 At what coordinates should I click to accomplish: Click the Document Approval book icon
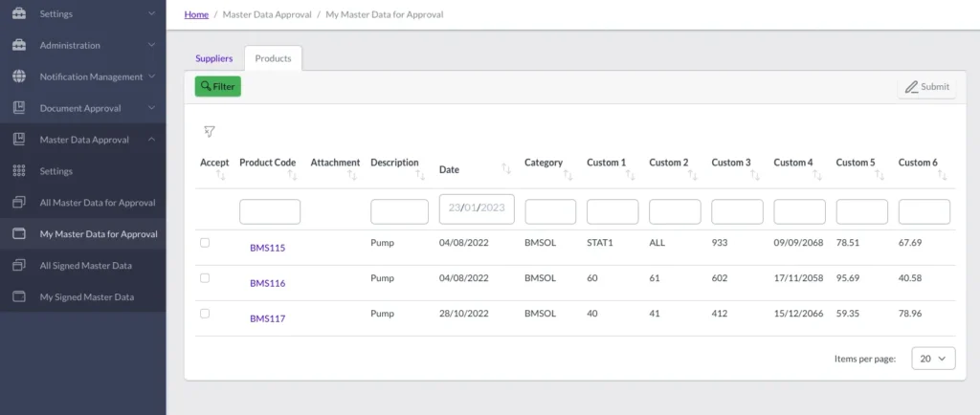pyautogui.click(x=18, y=108)
